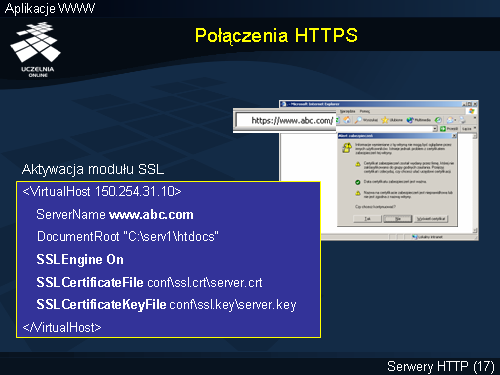Click the closing </VirtualHost> tag
Viewport: 500px width, 375px height.
[x=62, y=327]
